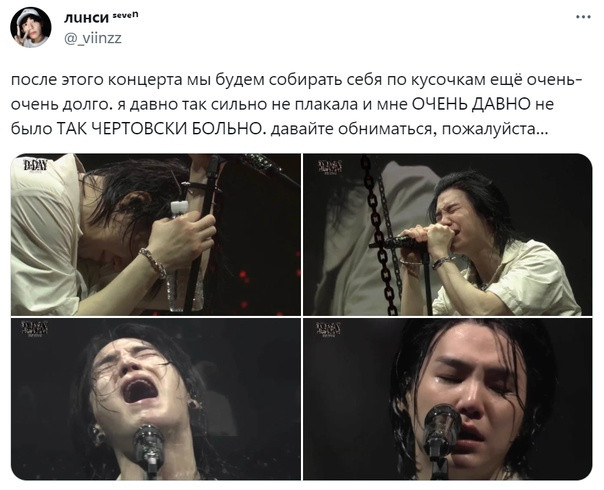Click the profile avatar picture

30,27
